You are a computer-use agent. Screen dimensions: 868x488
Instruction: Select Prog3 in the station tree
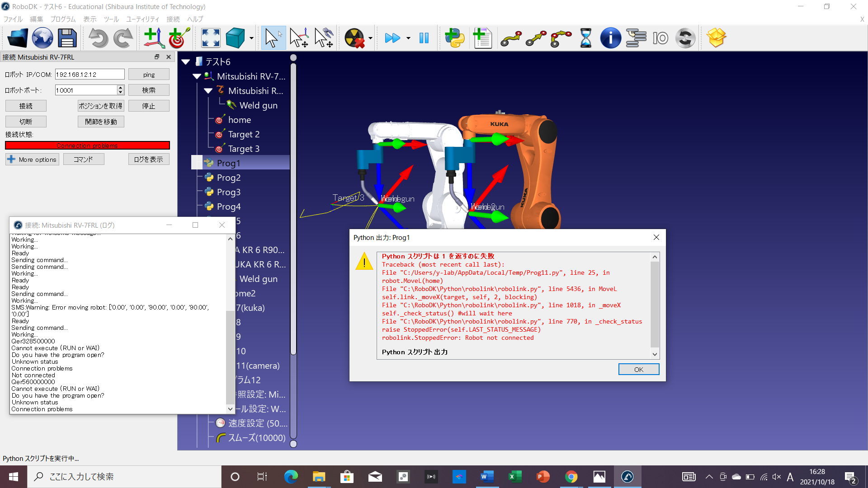point(229,192)
